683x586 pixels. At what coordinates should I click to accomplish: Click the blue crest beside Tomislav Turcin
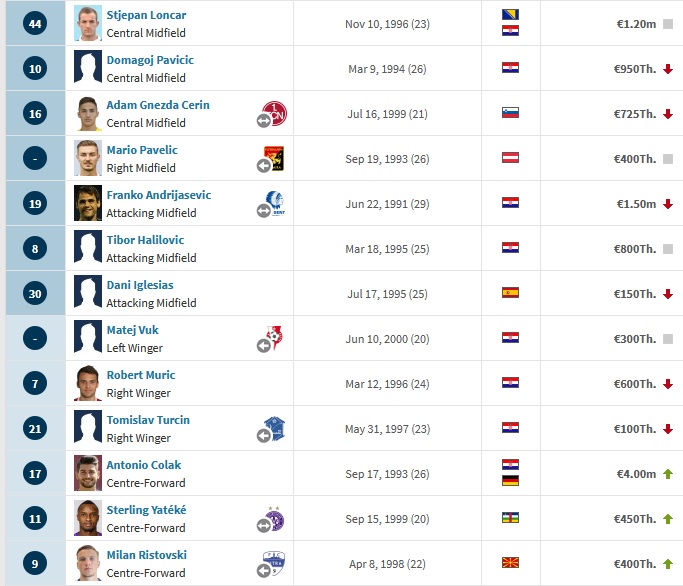pos(274,428)
